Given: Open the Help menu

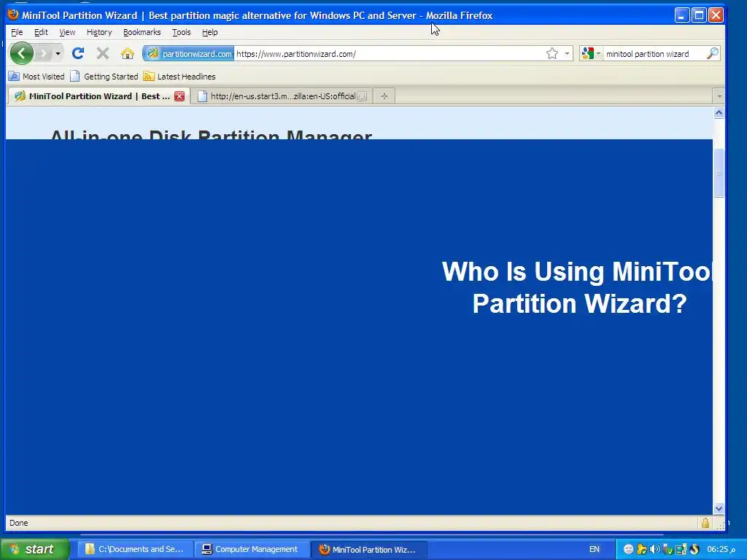Looking at the screenshot, I should (x=209, y=32).
